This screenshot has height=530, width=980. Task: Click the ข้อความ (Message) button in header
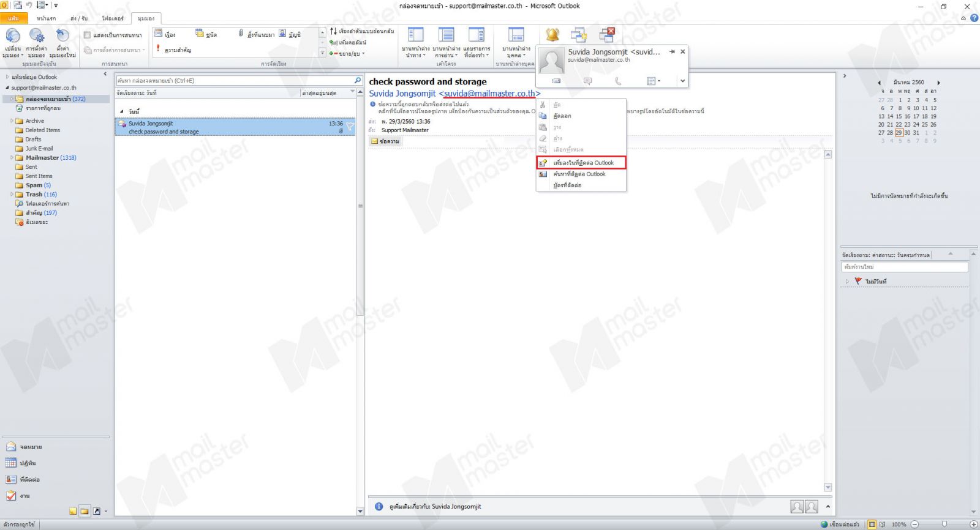click(x=385, y=141)
